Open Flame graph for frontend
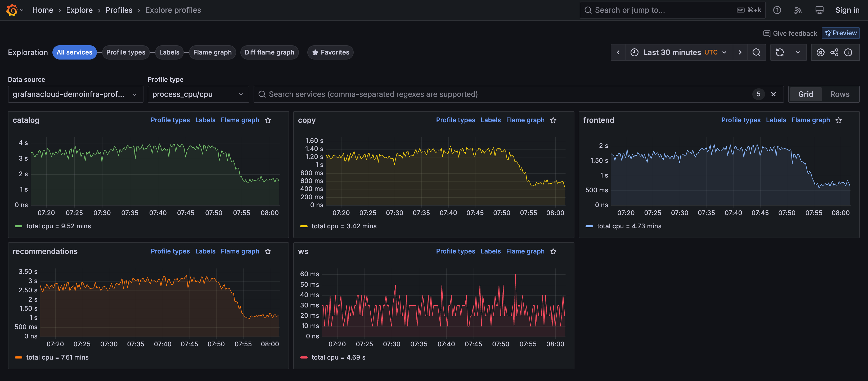 (x=811, y=120)
